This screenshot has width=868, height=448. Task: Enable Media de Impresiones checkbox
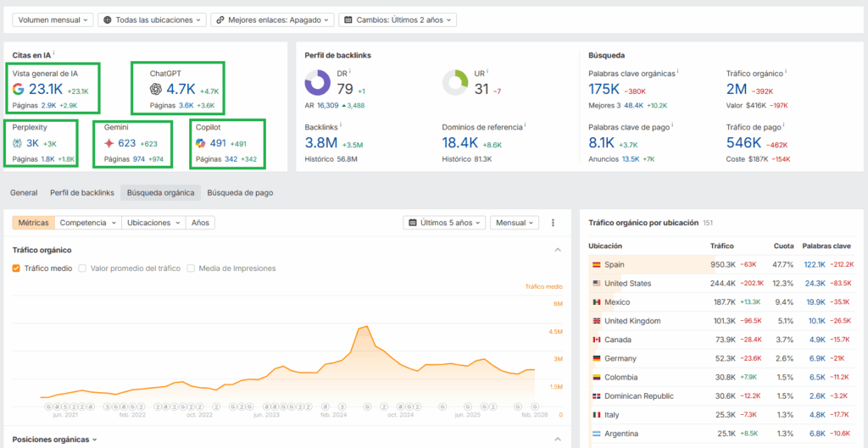pos(191,268)
